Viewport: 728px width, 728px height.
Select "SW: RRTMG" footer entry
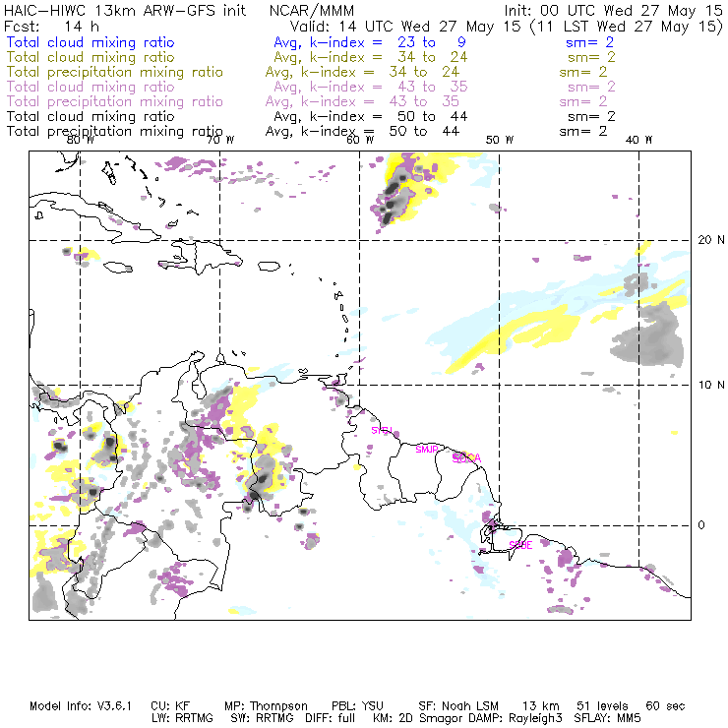[262, 718]
